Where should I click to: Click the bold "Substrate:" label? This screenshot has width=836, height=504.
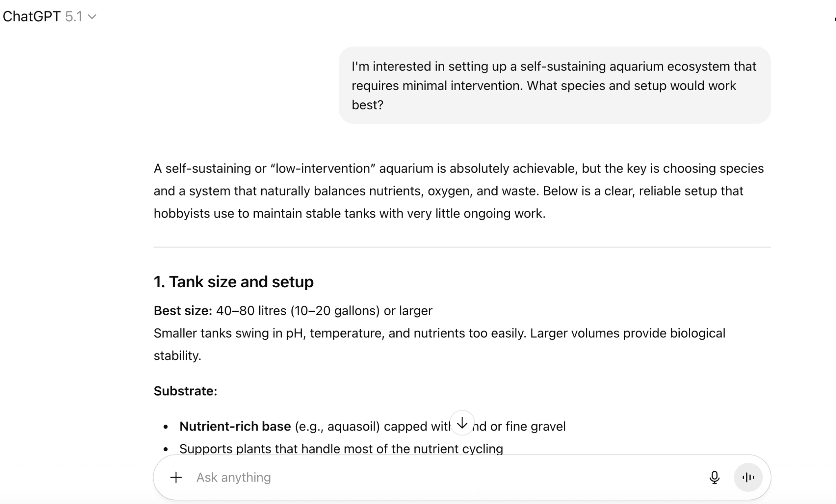[x=185, y=391]
